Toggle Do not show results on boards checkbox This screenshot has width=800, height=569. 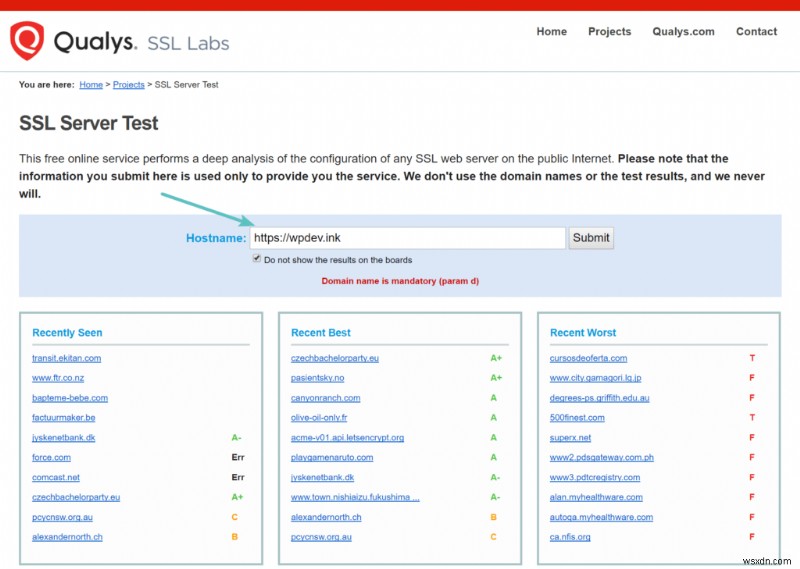coord(257,259)
